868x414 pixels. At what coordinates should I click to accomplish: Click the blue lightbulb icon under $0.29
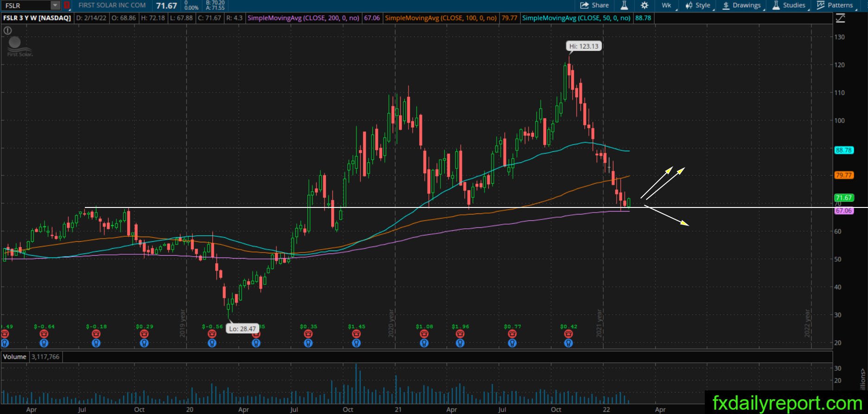click(144, 343)
